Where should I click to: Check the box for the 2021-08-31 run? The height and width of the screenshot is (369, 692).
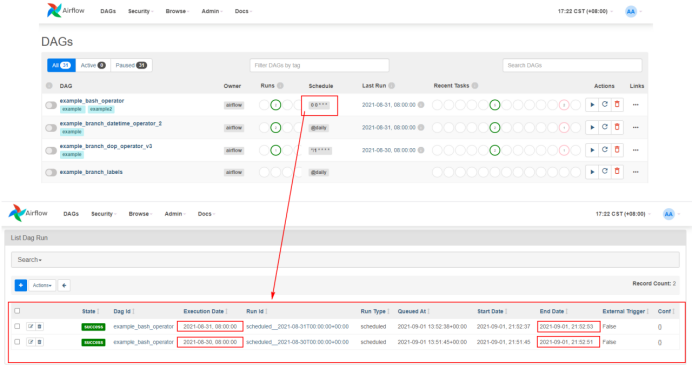(17, 326)
